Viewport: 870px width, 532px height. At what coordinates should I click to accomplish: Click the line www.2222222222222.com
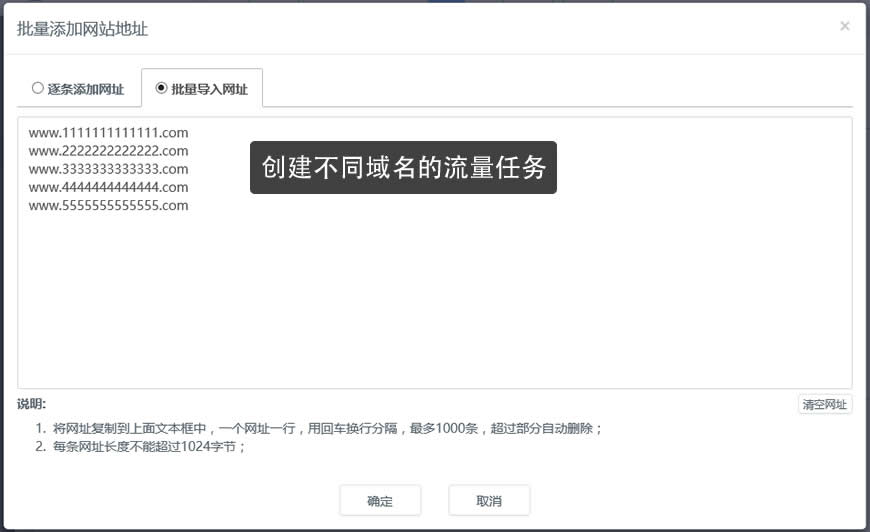(108, 151)
